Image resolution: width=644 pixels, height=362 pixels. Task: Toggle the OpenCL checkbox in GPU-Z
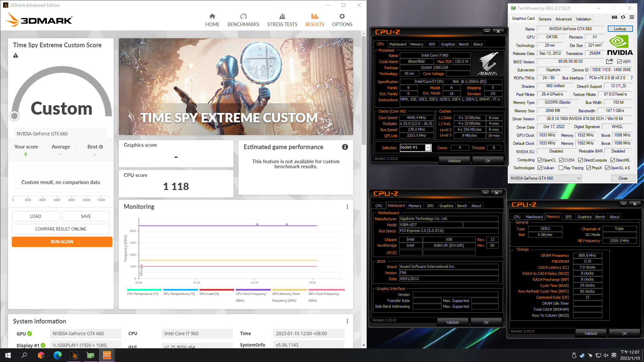(x=540, y=160)
